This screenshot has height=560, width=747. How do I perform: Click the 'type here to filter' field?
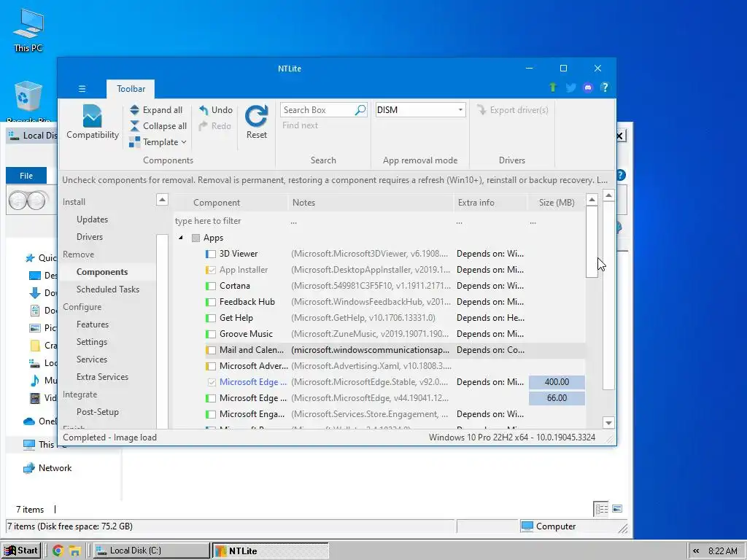click(x=230, y=222)
